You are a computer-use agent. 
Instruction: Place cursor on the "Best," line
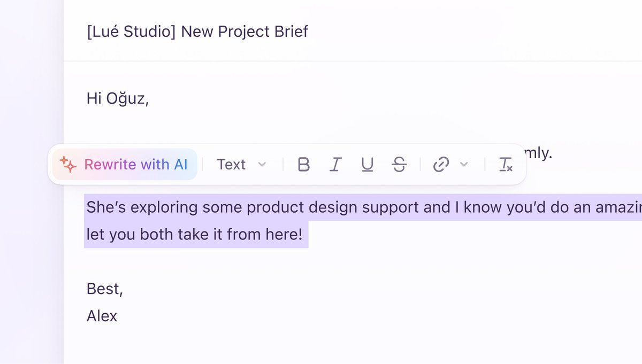(x=105, y=289)
